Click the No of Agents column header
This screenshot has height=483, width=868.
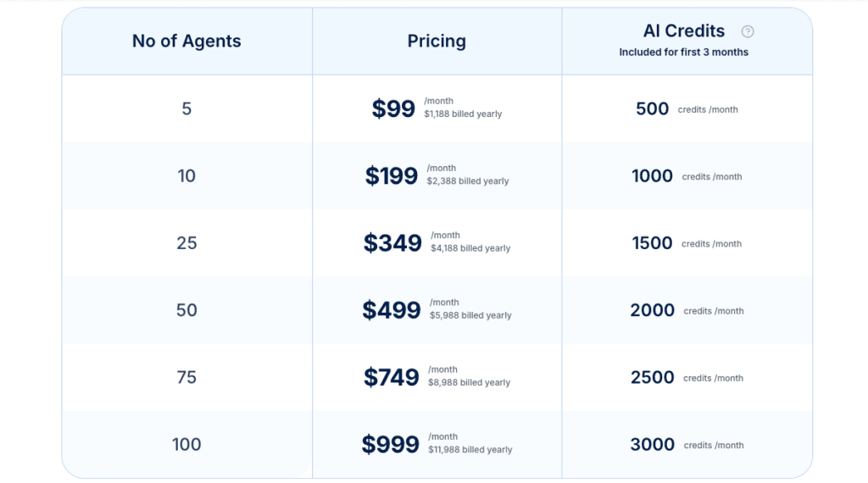click(x=186, y=41)
